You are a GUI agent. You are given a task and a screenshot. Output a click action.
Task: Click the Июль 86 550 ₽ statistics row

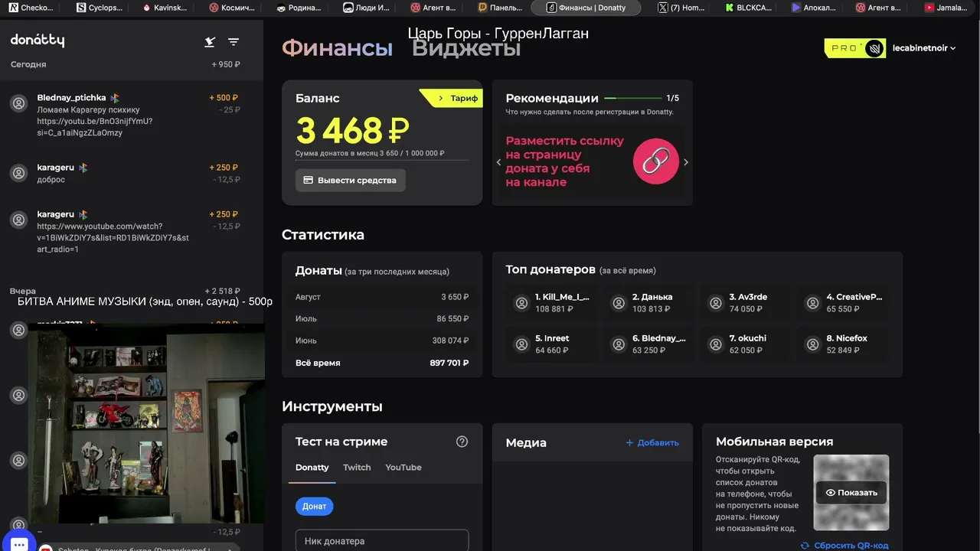[x=382, y=318]
